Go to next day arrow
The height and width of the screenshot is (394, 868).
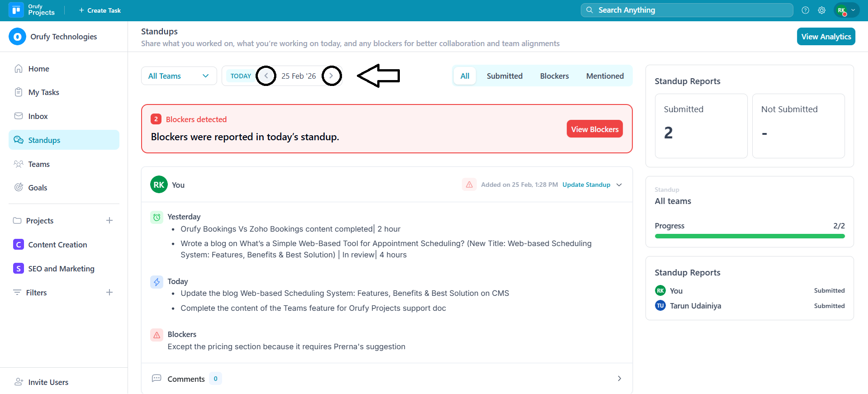(x=332, y=76)
